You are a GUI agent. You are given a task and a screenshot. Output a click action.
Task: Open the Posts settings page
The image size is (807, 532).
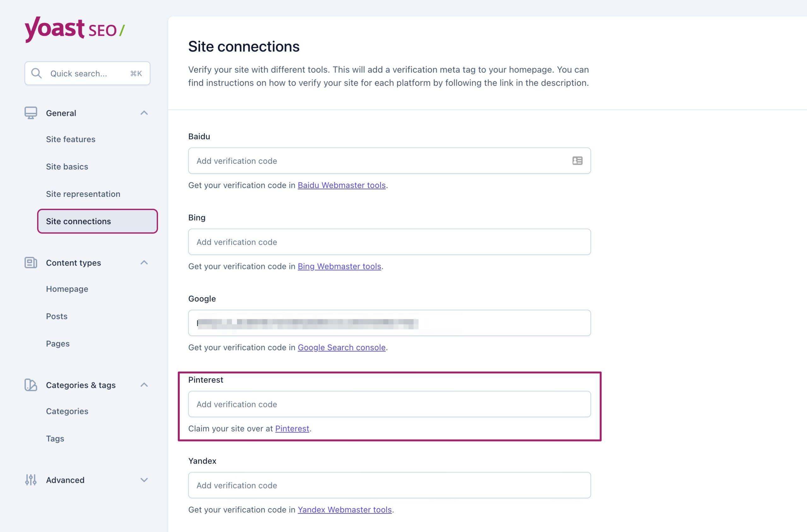point(56,316)
